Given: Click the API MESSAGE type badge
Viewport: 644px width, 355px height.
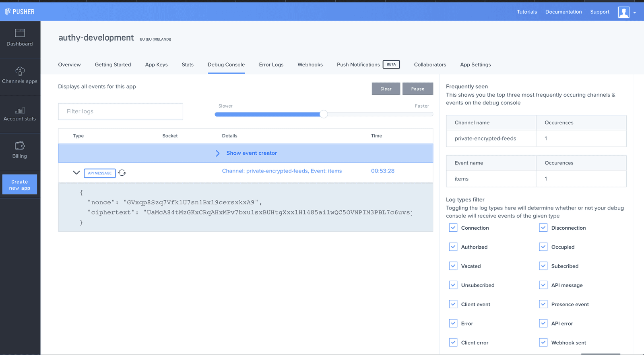Looking at the screenshot, I should pyautogui.click(x=100, y=173).
